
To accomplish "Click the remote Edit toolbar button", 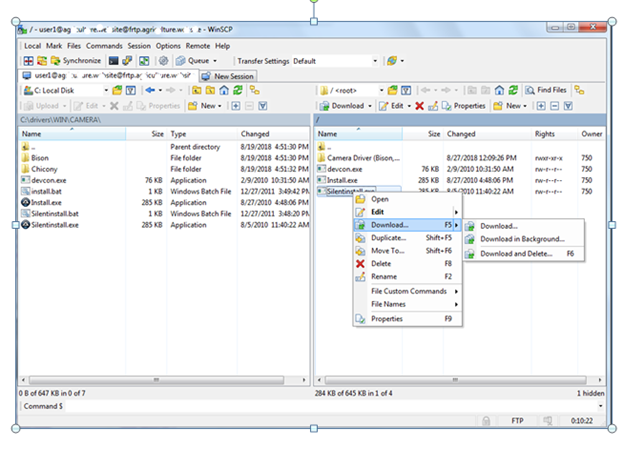I will click(392, 106).
